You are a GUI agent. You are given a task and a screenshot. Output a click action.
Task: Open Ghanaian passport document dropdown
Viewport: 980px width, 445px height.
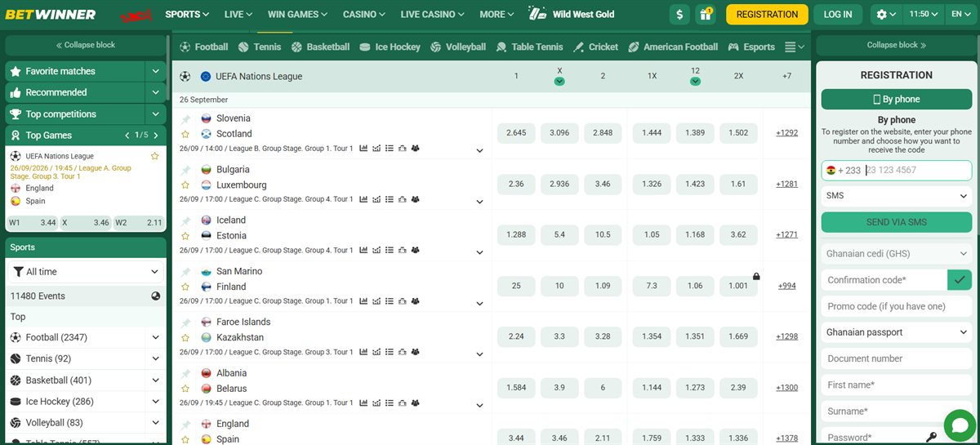896,332
